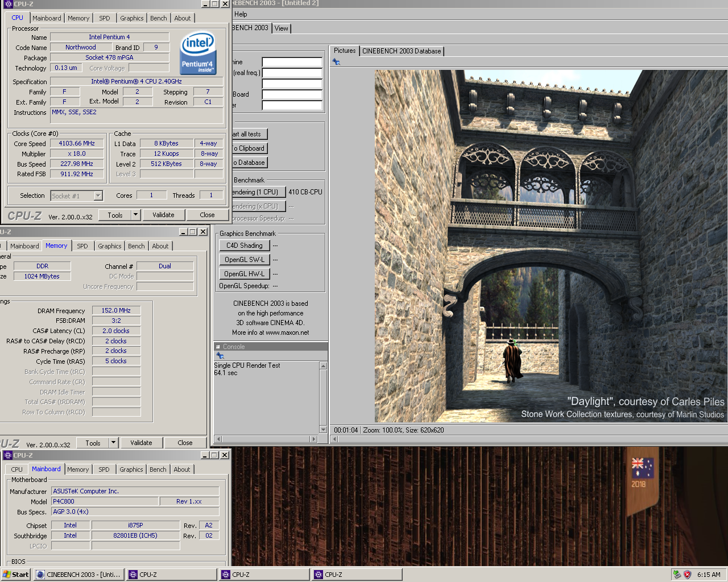Image resolution: width=728 pixels, height=582 pixels.
Task: Click the Southbridge 82801EB (ICH5) value
Action: point(135,535)
